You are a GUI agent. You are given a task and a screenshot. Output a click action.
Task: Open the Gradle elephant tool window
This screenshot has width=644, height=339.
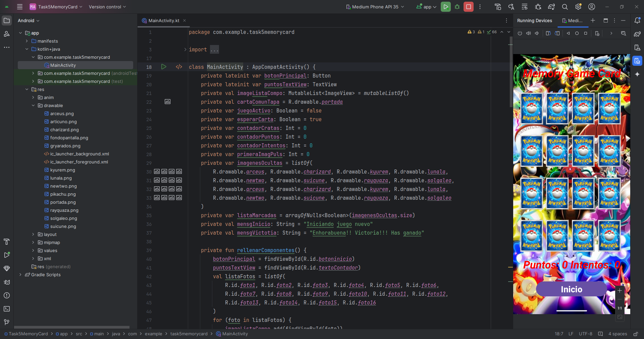(x=637, y=34)
